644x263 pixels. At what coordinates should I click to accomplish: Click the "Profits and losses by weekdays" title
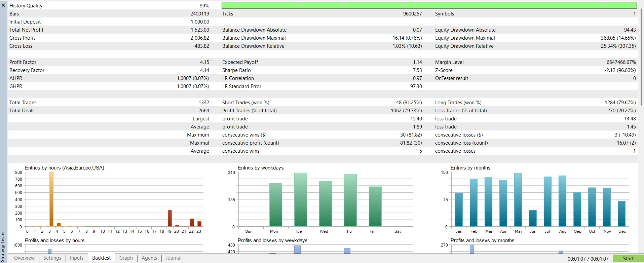point(273,240)
